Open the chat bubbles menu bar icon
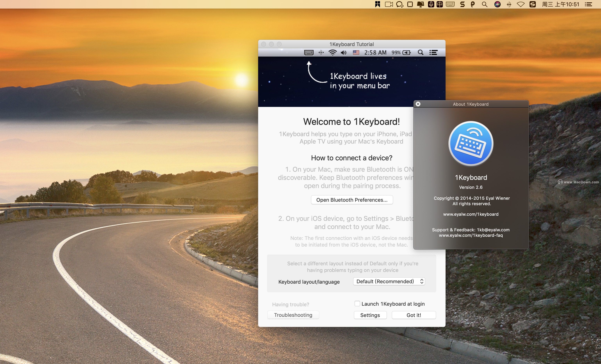601x364 pixels. pyautogui.click(x=399, y=4)
